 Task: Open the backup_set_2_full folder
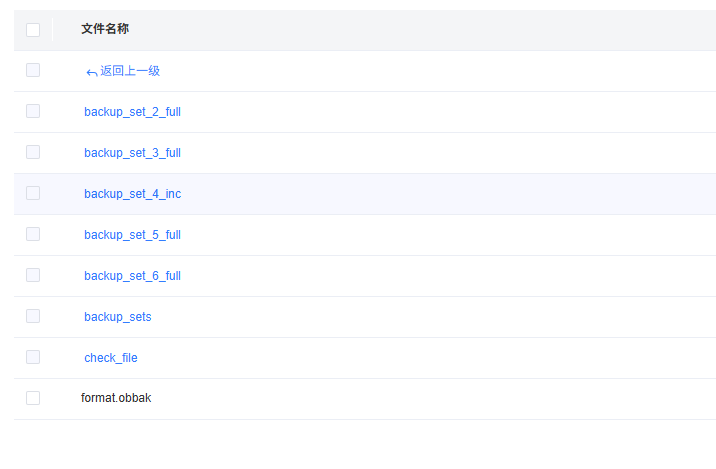point(132,112)
